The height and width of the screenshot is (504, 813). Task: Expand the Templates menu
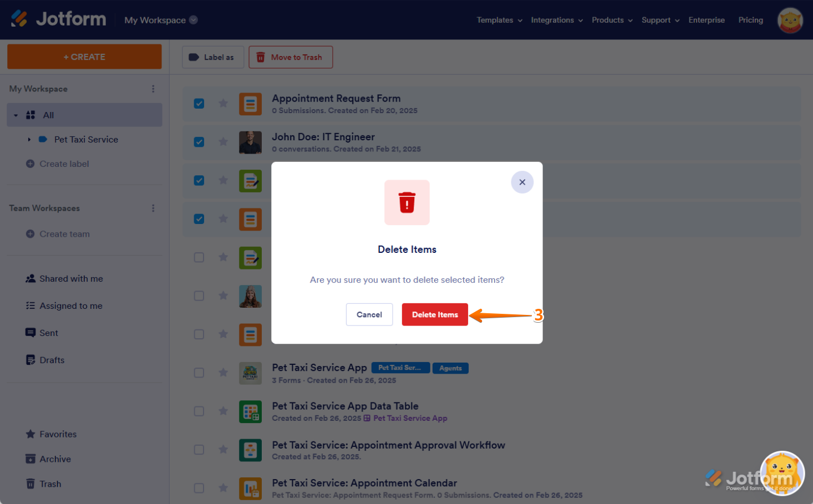pos(500,20)
